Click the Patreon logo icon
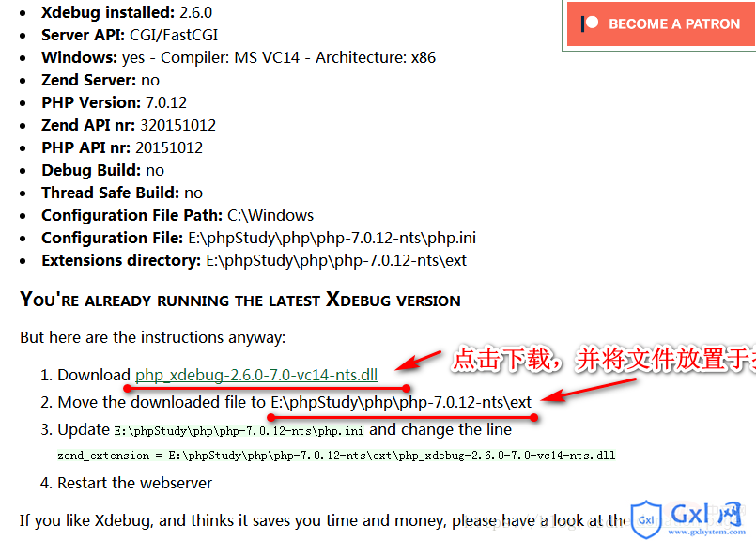Viewport: 756px width, 541px height. pyautogui.click(x=589, y=23)
